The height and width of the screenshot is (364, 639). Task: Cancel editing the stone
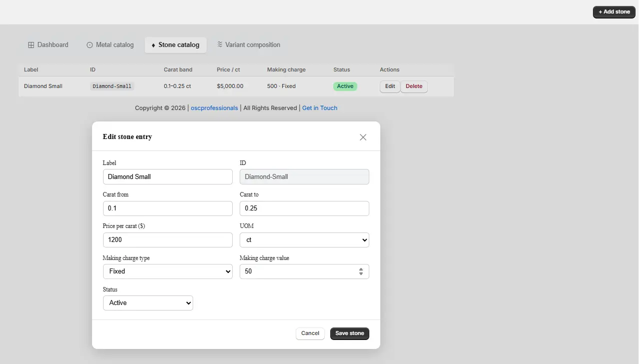[310, 333]
